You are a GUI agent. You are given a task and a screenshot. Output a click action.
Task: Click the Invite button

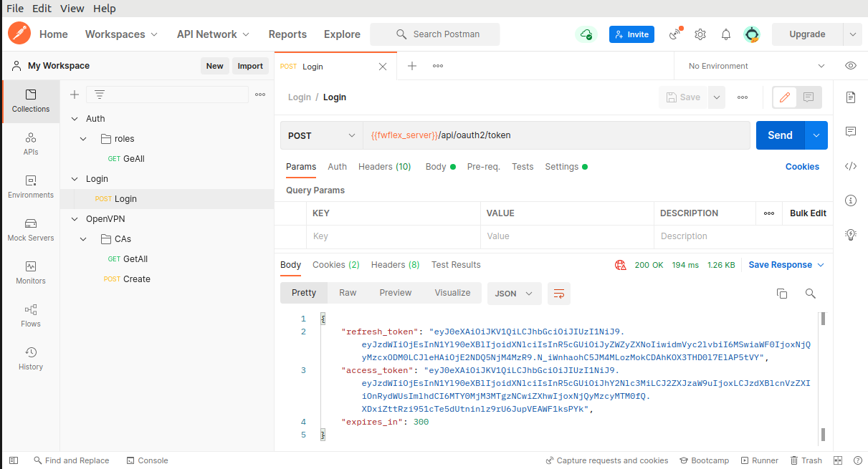[x=631, y=34]
